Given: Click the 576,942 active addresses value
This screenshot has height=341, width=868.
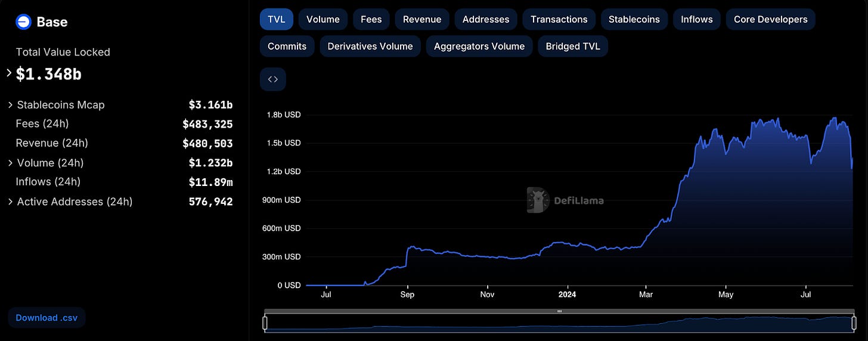Looking at the screenshot, I should 211,201.
